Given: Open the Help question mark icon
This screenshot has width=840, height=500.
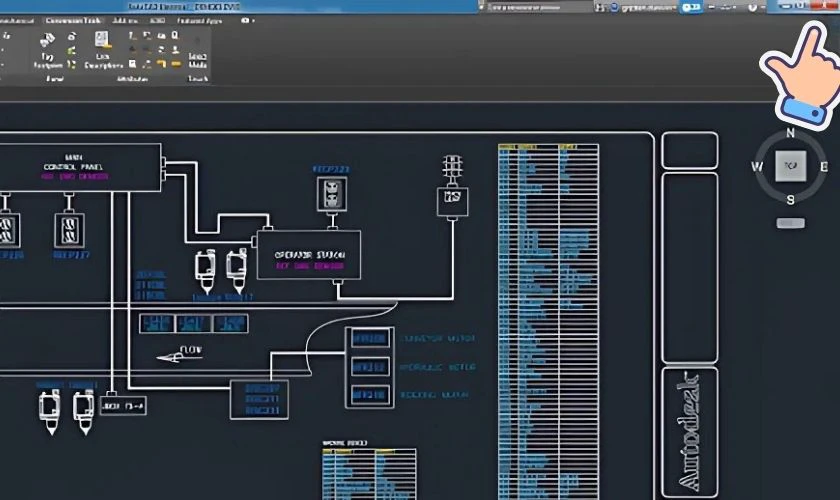Looking at the screenshot, I should pyautogui.click(x=751, y=7).
